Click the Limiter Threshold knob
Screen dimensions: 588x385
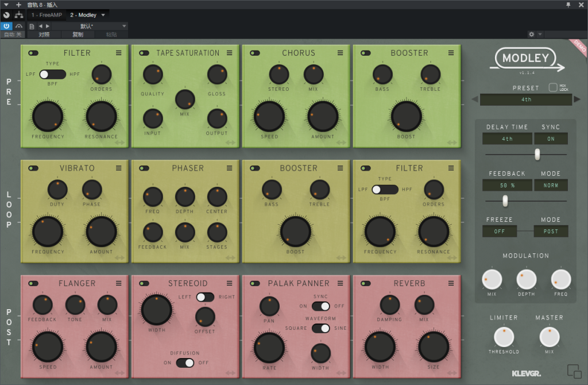pos(504,337)
